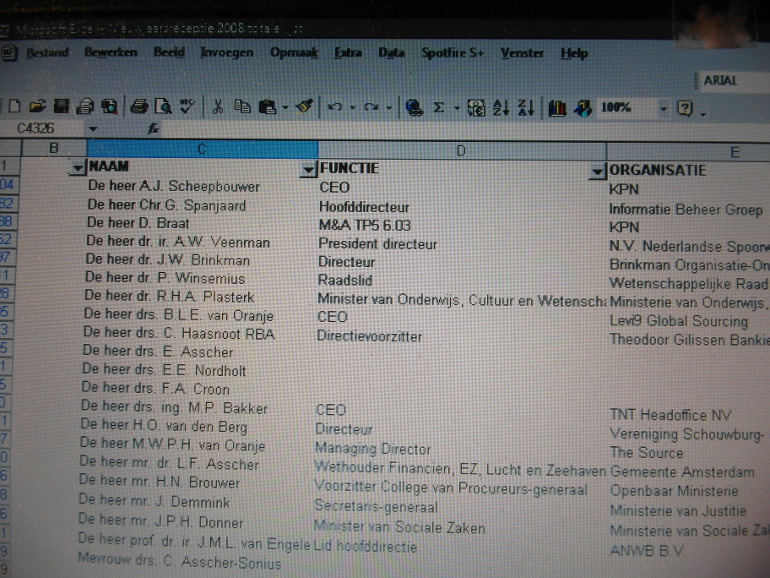The height and width of the screenshot is (578, 770).
Task: Open the zoom percentage dropdown
Action: coord(663,109)
